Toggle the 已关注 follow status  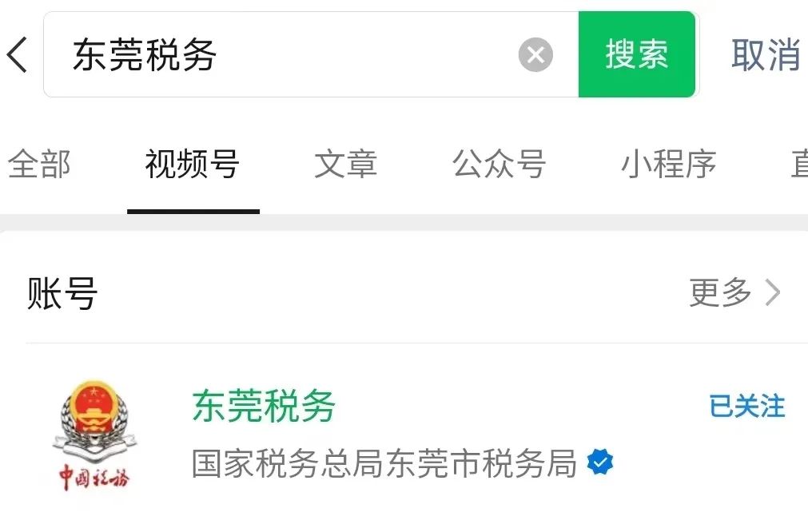coord(747,407)
